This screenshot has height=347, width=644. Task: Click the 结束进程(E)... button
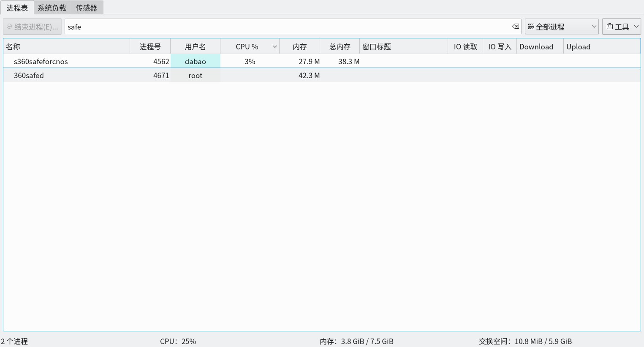[x=32, y=27]
